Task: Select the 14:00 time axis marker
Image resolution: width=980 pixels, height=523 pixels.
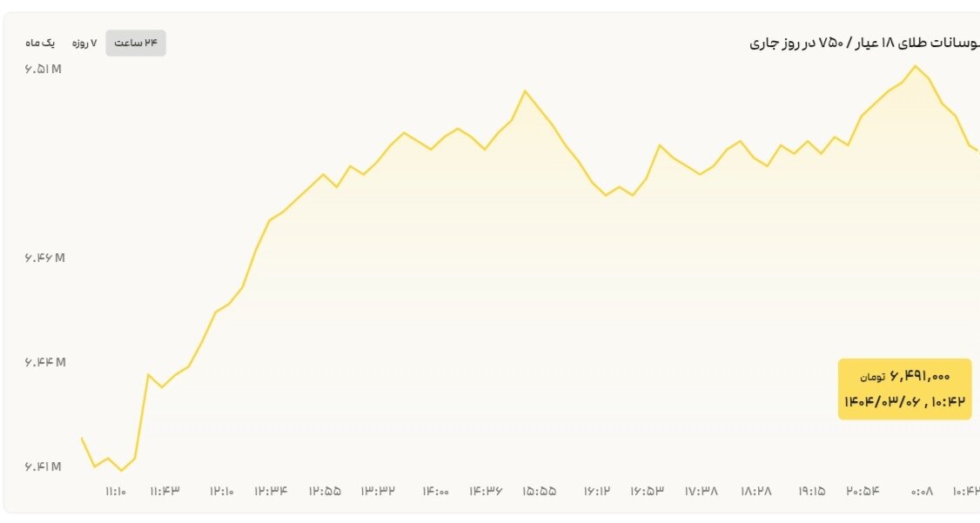Action: (435, 492)
